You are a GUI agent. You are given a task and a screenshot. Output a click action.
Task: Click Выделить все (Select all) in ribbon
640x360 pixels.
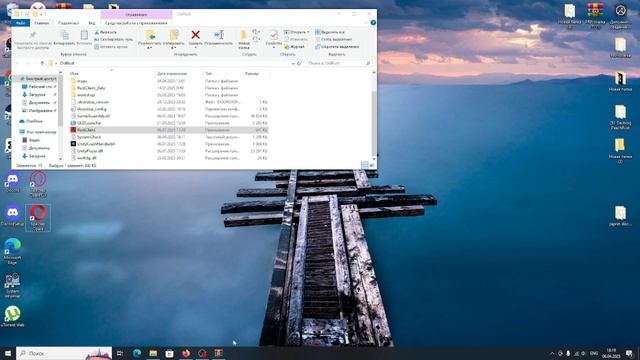click(330, 32)
